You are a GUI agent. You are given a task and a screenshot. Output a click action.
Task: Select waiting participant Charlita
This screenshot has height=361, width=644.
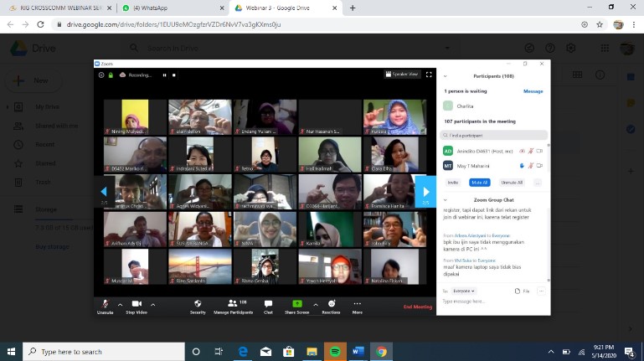click(493, 106)
